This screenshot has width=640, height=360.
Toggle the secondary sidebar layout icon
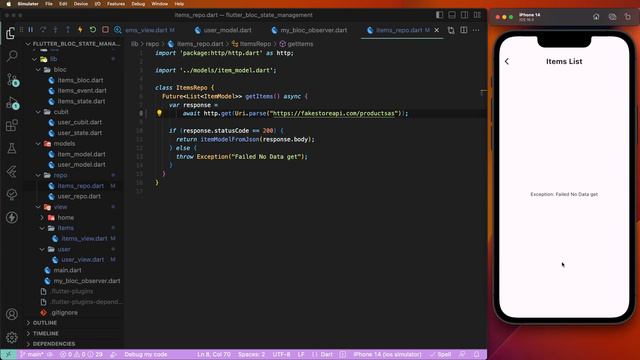(464, 15)
